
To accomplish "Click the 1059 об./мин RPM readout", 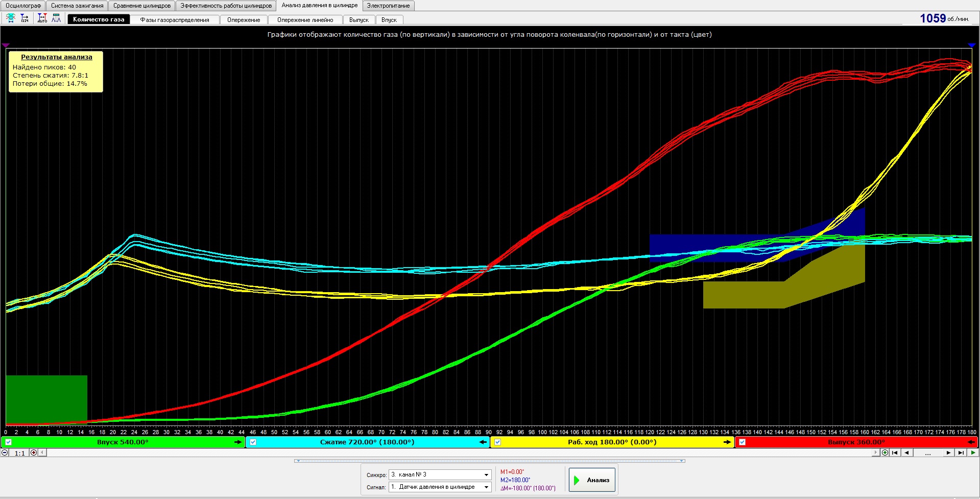I will 944,18.
